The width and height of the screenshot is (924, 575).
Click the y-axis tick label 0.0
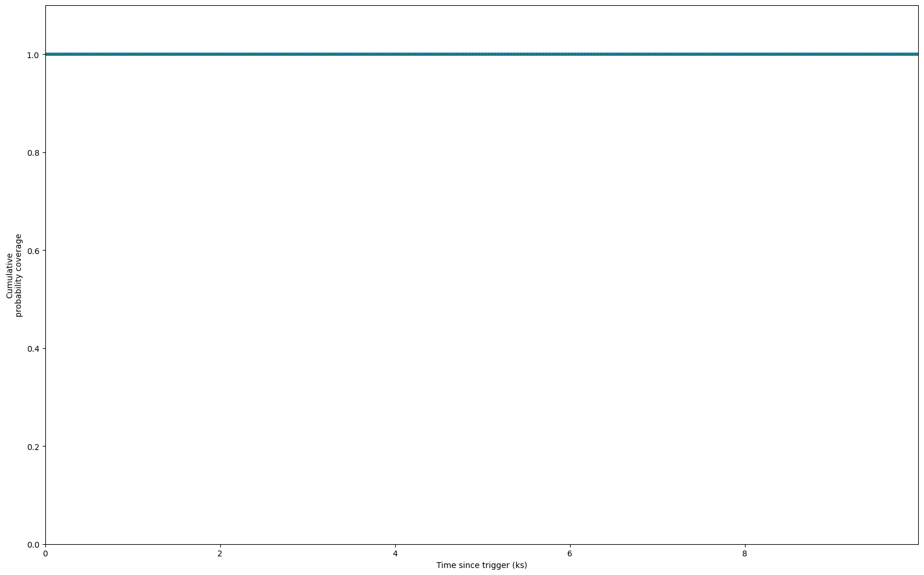pyautogui.click(x=33, y=545)
